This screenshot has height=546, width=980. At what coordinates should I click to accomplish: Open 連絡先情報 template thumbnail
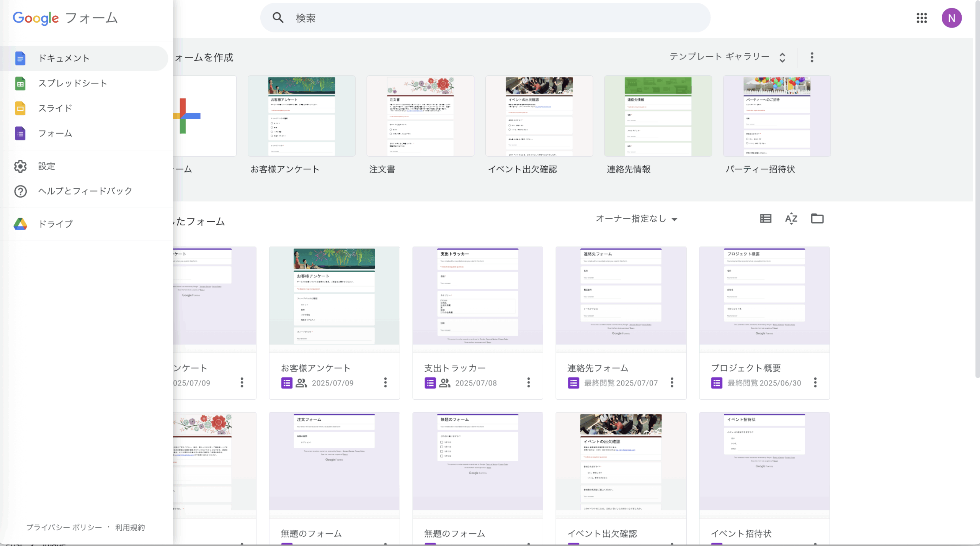(658, 116)
